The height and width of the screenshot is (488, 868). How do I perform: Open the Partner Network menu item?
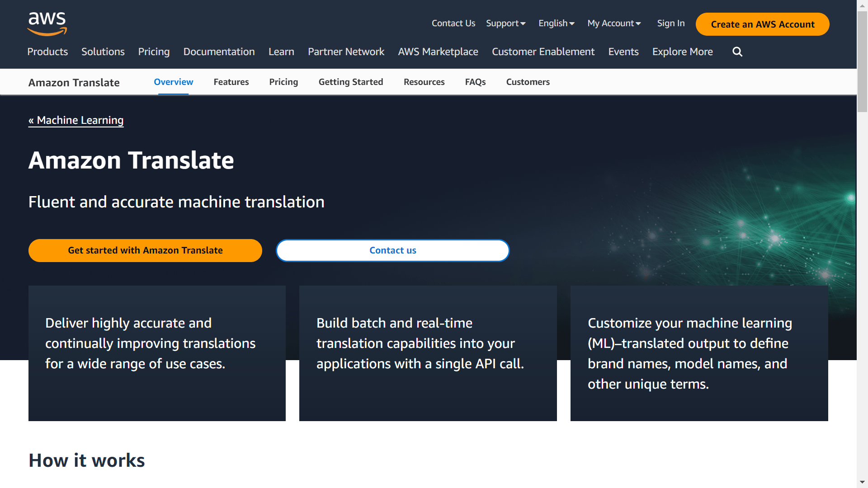(346, 52)
